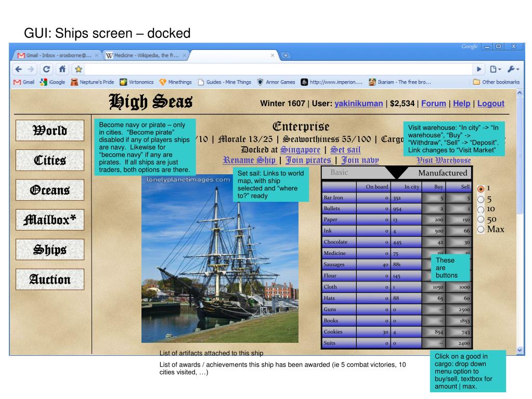Reload the page with the refresh icon
This screenshot has width=532, height=399.
coord(46,69)
